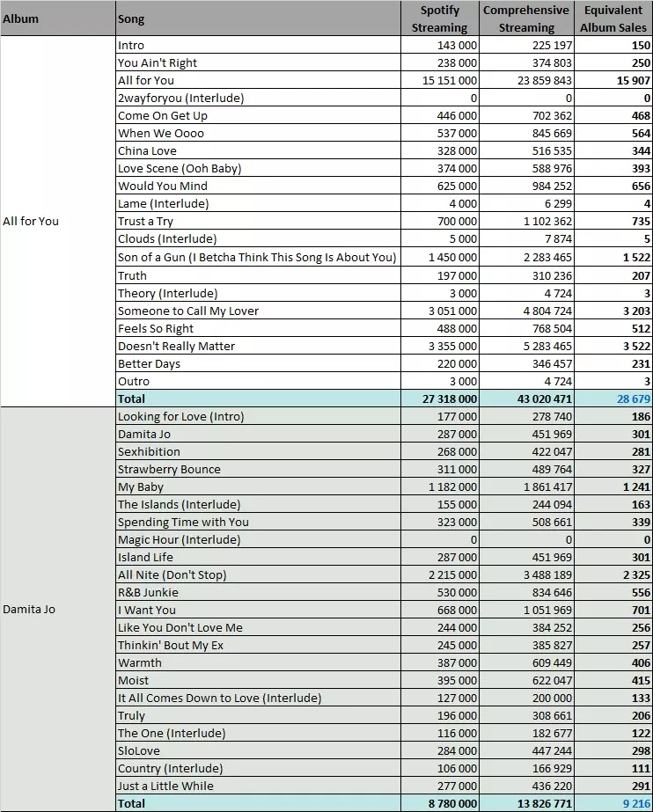Click the 'Doesn't Really Matter' song
This screenshot has width=653, height=812.
(258, 346)
